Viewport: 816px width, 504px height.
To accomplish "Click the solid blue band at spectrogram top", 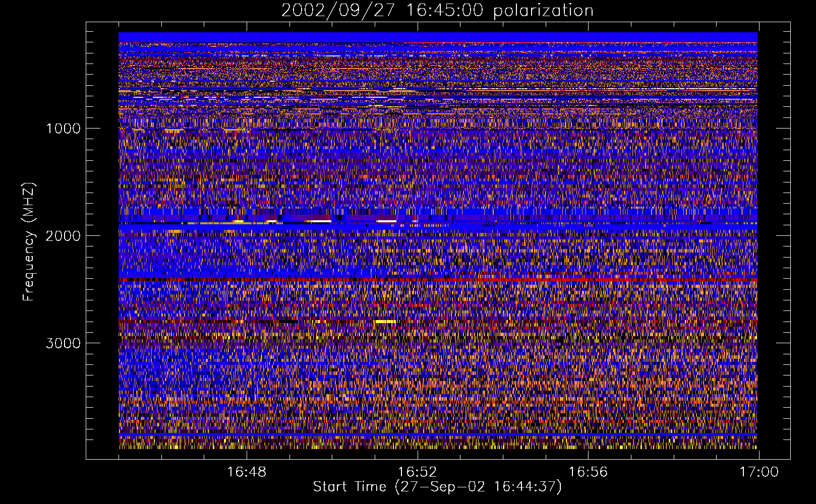I will tap(438, 37).
